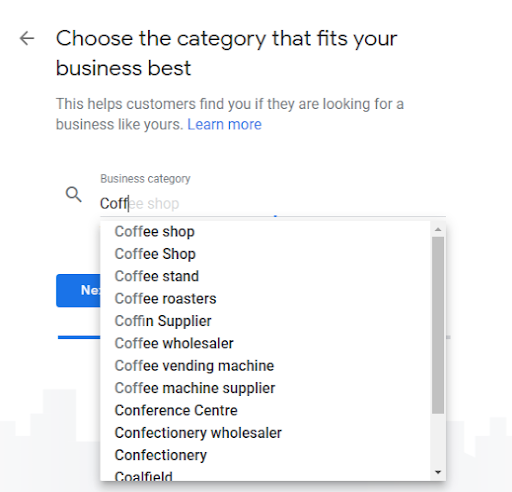Focus the Business category text field
Viewport: 512px width, 492px height.
[273, 204]
